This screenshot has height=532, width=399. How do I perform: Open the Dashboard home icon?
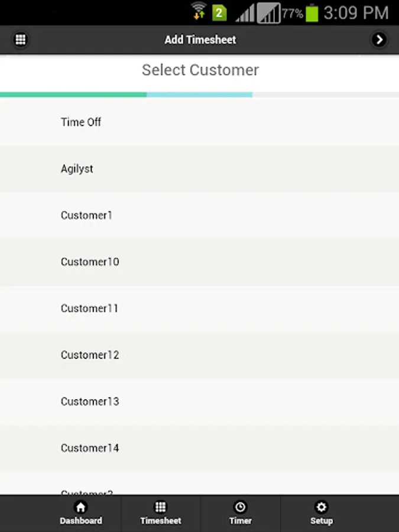(x=80, y=507)
